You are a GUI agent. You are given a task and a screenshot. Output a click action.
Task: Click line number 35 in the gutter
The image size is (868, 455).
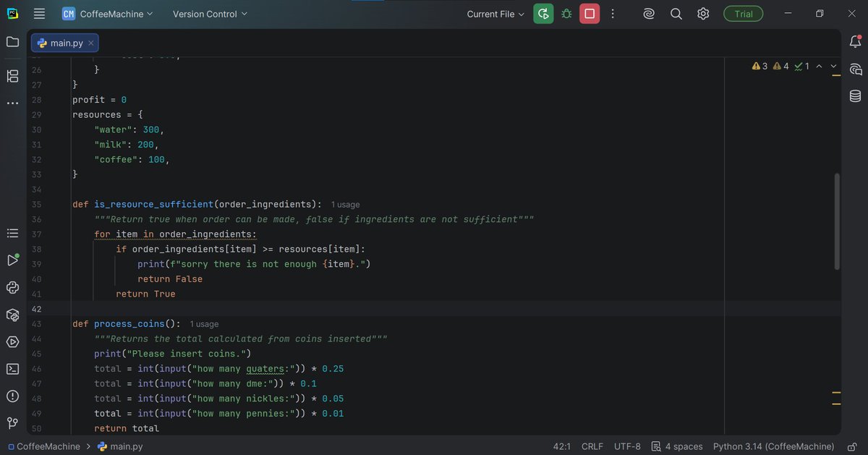tap(37, 205)
